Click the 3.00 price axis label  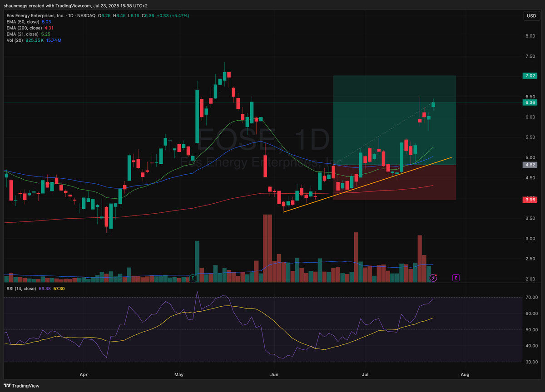[530, 238]
